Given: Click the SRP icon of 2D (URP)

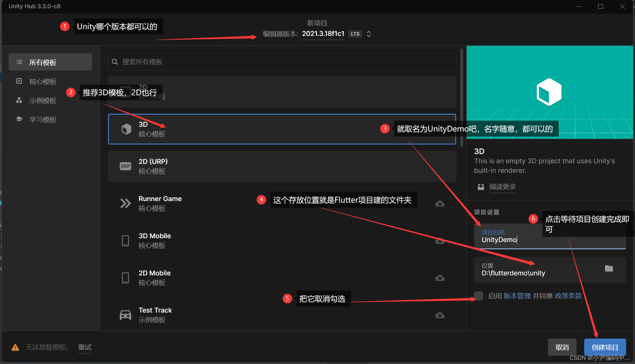Looking at the screenshot, I should point(125,166).
